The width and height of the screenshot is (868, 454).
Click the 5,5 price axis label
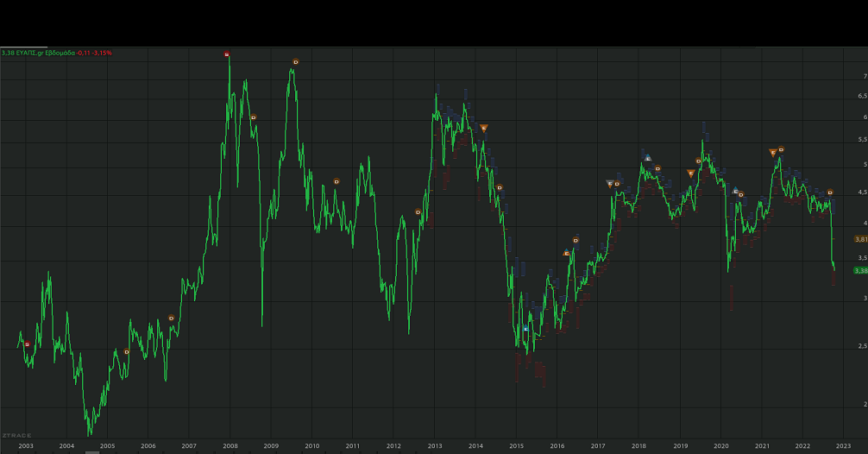pos(863,140)
